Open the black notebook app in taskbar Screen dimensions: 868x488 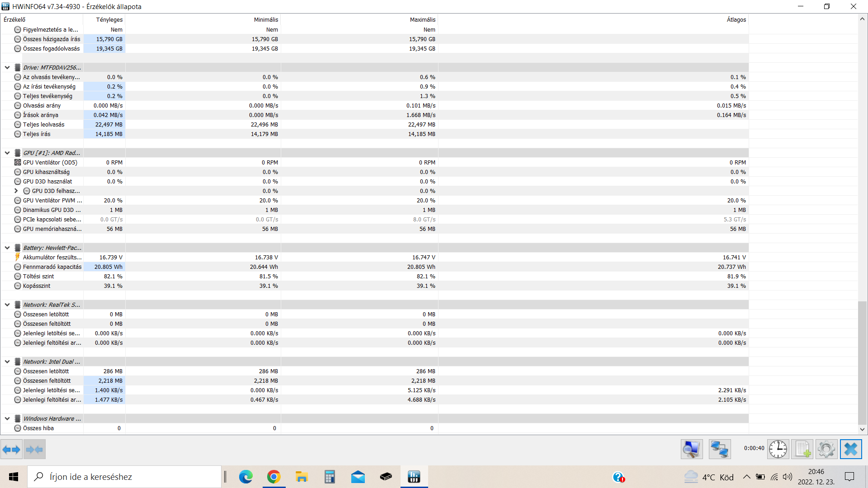pyautogui.click(x=386, y=477)
